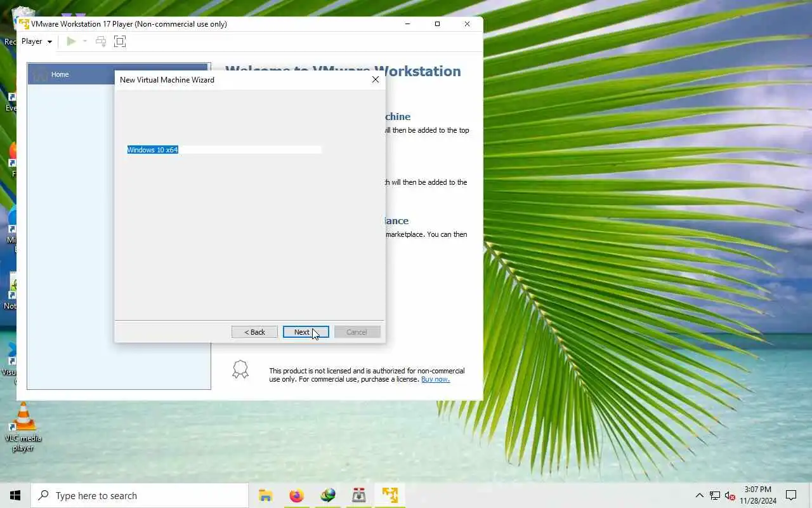Click the virtual machine name field

click(224, 150)
